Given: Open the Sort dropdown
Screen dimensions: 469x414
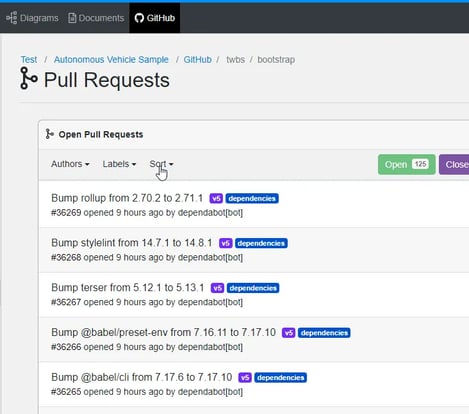Looking at the screenshot, I should [161, 164].
